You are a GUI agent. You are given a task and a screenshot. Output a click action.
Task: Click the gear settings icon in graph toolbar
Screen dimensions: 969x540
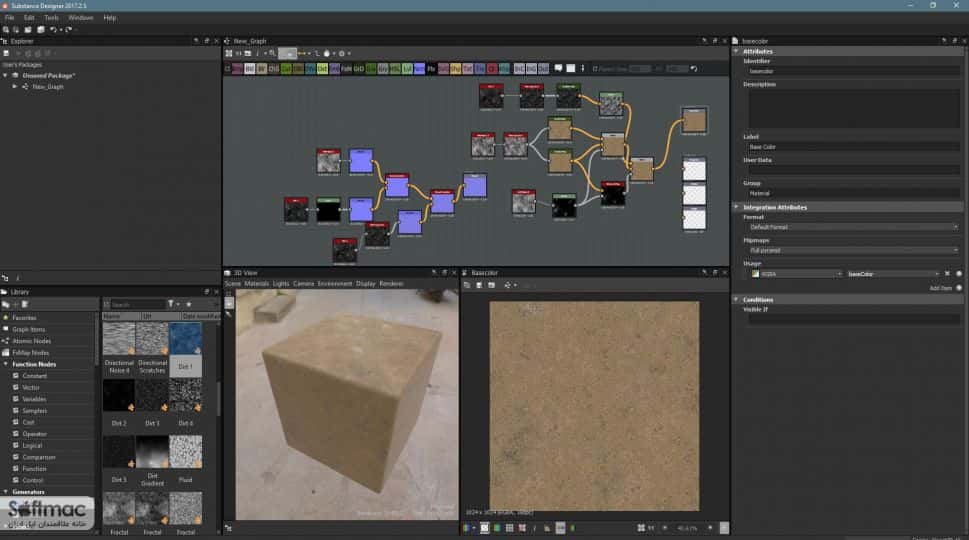[x=342, y=54]
